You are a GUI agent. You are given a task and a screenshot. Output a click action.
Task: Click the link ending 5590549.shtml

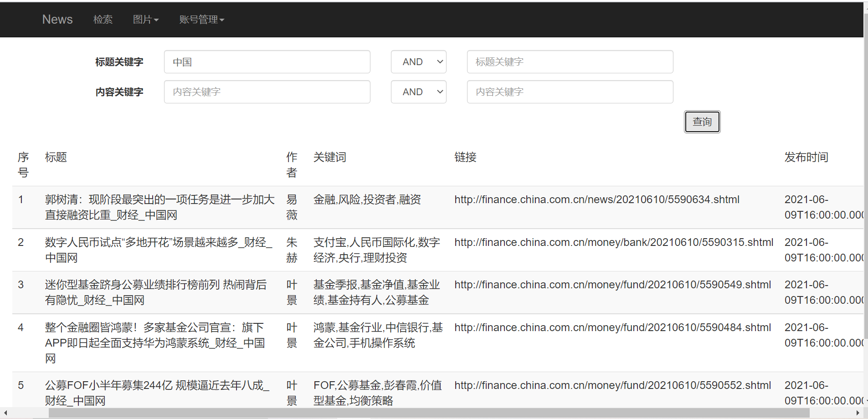[613, 285]
